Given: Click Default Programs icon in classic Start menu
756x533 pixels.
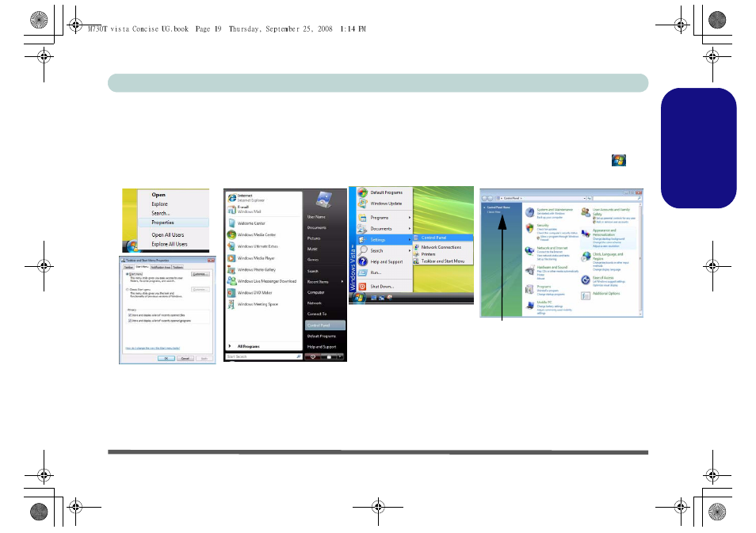Looking at the screenshot, I should (x=363, y=192).
